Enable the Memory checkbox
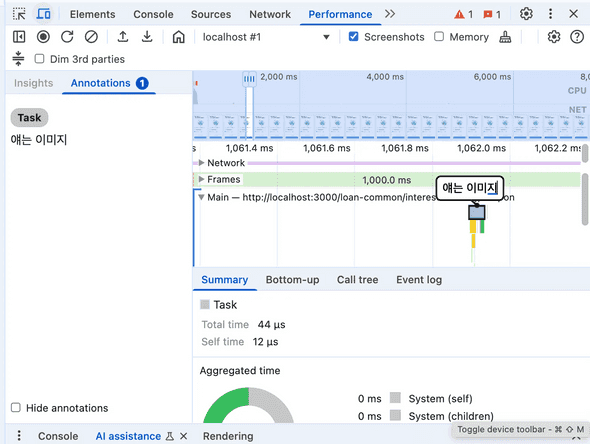Viewport: 590px width, 444px height. tap(439, 36)
